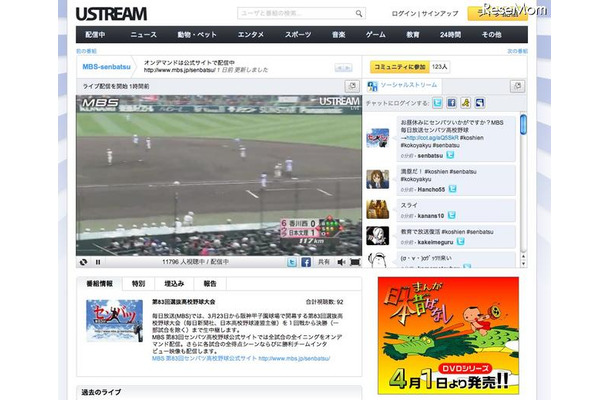This screenshot has height=400, width=610.
Task: Switch the video to fullscreen
Action: 355,262
